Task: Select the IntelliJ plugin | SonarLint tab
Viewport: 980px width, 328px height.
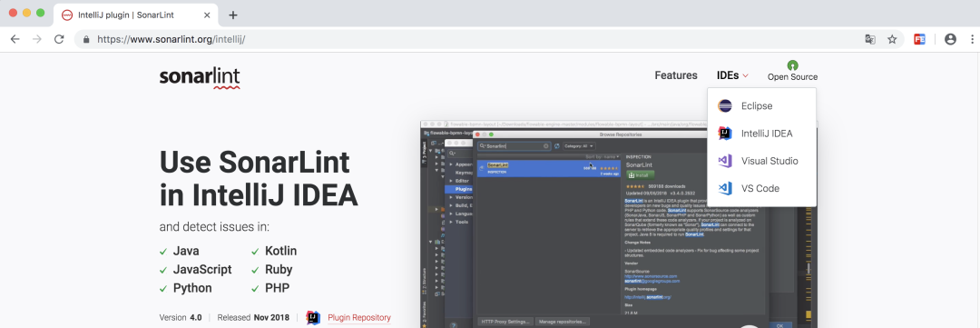Action: click(x=135, y=15)
